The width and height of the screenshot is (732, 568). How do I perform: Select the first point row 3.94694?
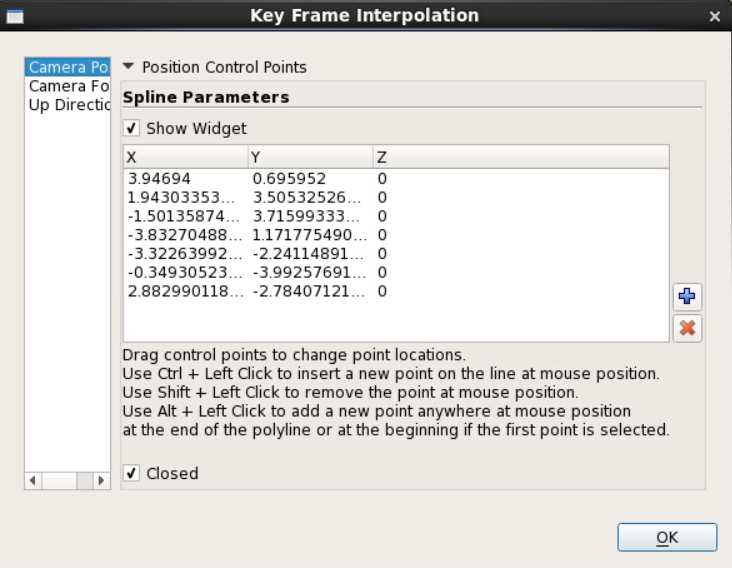[x=396, y=179]
